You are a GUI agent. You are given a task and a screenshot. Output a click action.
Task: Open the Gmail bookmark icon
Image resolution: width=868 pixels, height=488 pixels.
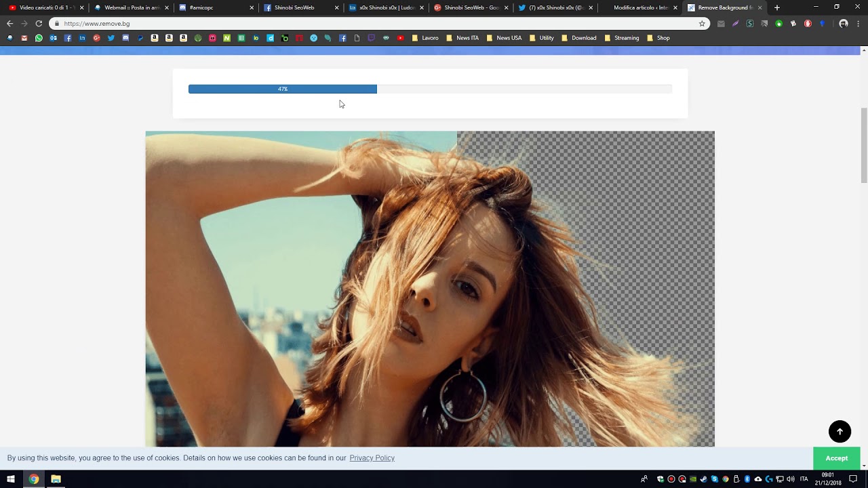24,38
